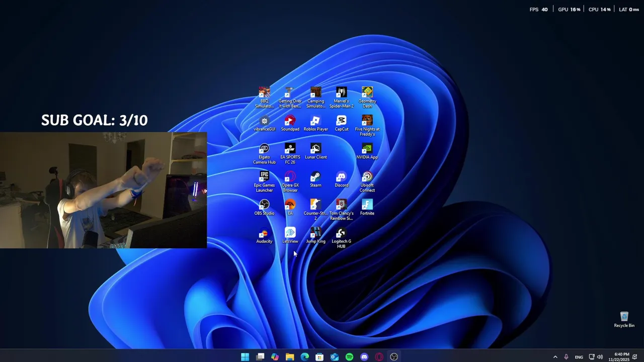Select the CapCut desktop icon
The image size is (644, 362).
[x=341, y=124]
